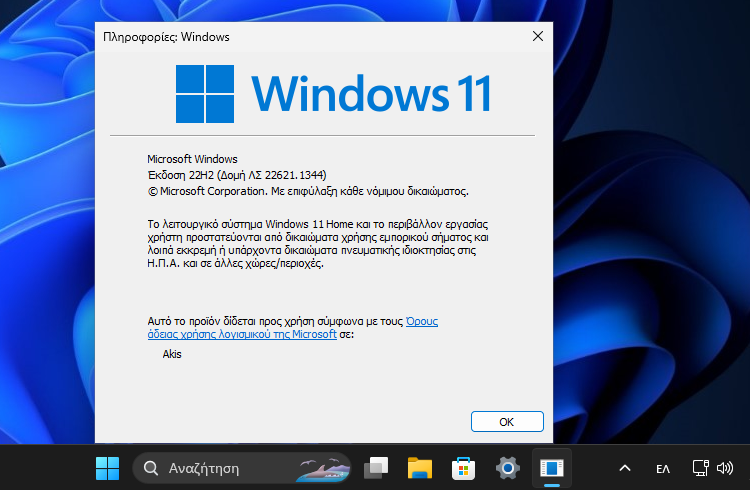Open network status icon in system tray
Screen dimensions: 750x490
(x=701, y=468)
